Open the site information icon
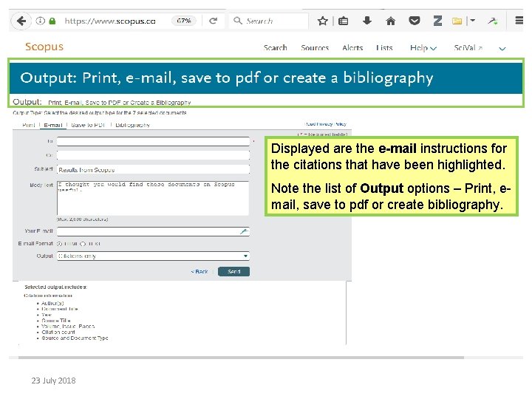The height and width of the screenshot is (399, 532). tap(40, 21)
